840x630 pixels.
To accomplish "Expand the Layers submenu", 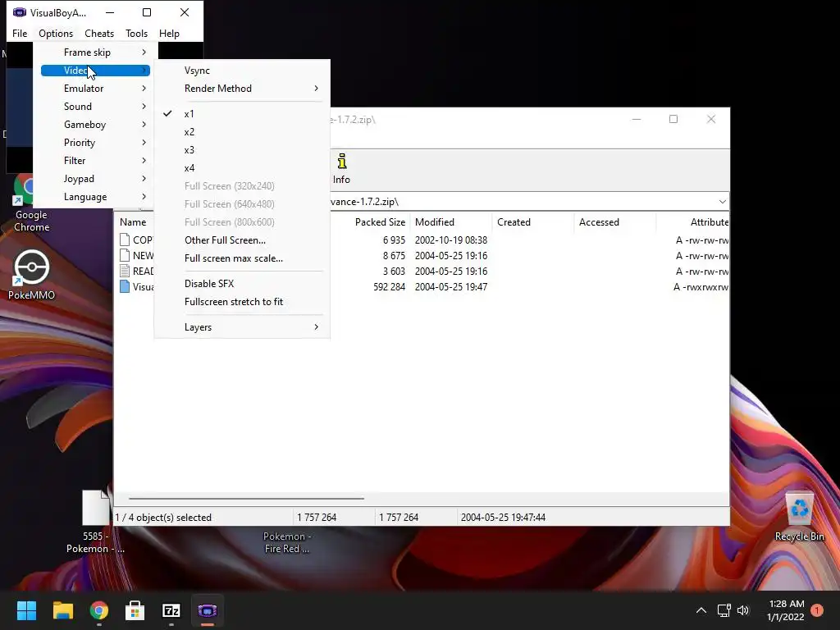I will click(242, 326).
